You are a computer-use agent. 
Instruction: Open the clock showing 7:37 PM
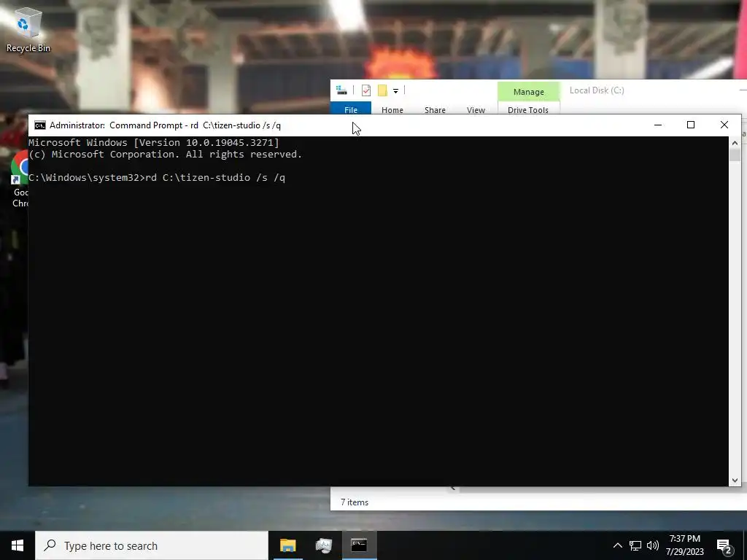(684, 545)
